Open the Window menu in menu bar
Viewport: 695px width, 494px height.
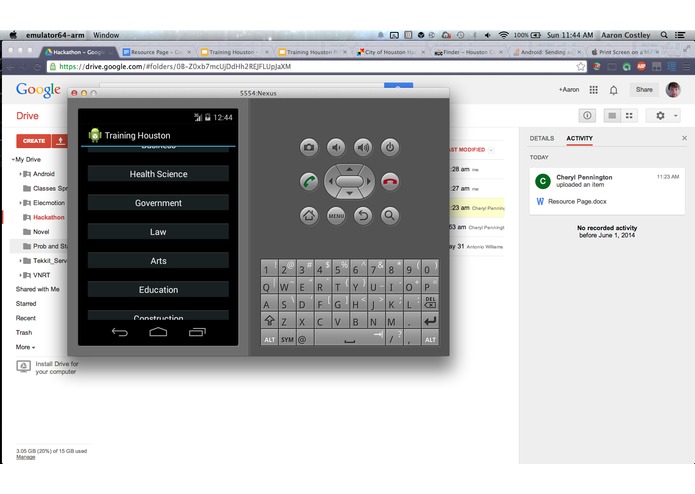point(106,35)
